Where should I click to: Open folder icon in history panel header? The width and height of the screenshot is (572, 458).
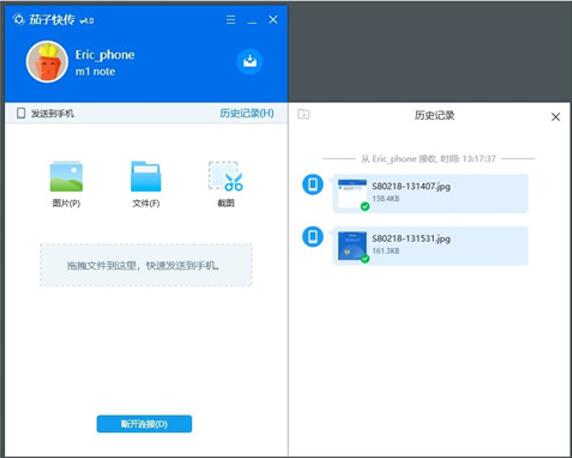pyautogui.click(x=304, y=114)
